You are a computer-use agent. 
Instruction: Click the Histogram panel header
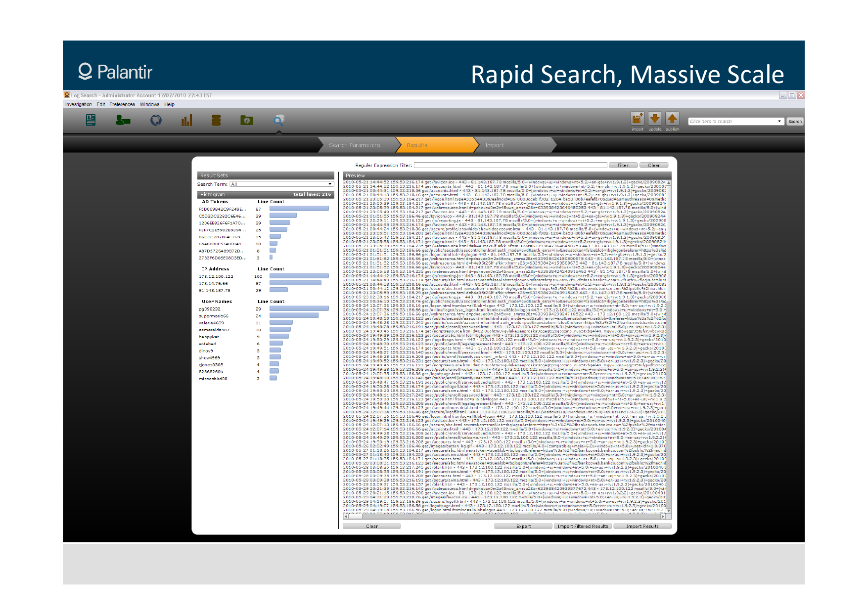[266, 194]
